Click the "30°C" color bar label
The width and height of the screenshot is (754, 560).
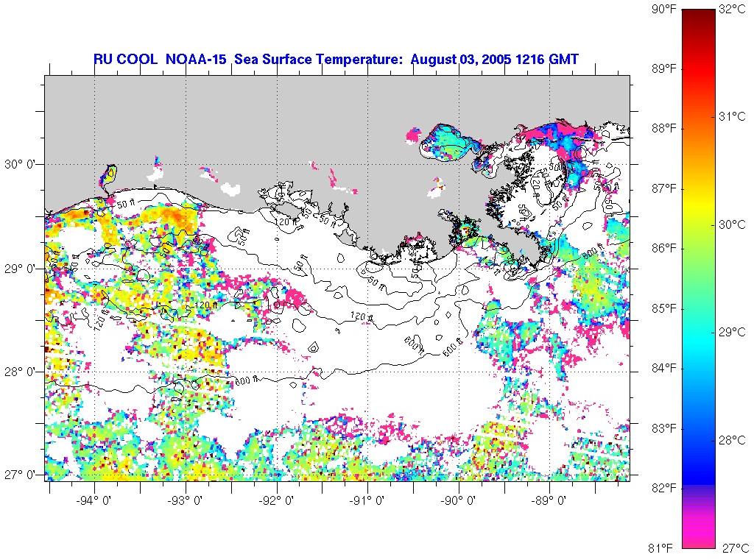[x=733, y=224]
